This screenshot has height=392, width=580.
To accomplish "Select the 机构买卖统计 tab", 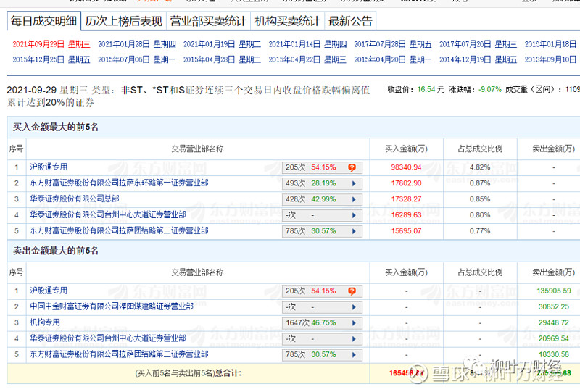I will (x=287, y=21).
